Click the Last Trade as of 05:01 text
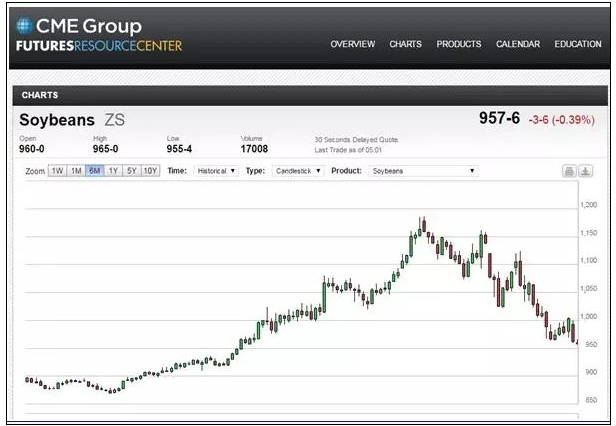 click(x=348, y=150)
